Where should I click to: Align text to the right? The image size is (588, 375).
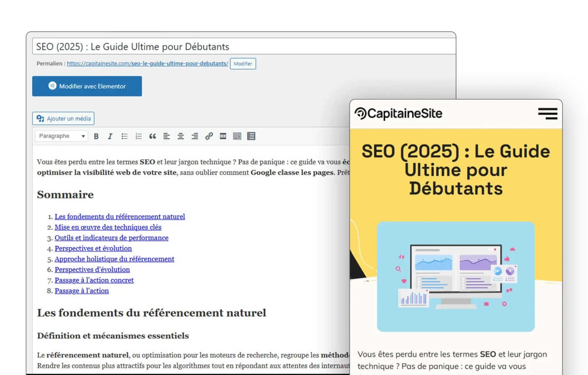pyautogui.click(x=195, y=136)
